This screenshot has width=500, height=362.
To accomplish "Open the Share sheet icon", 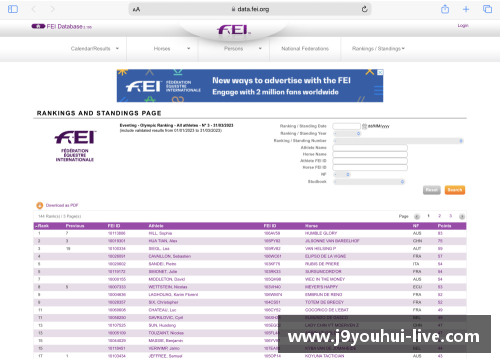I will (445, 9).
